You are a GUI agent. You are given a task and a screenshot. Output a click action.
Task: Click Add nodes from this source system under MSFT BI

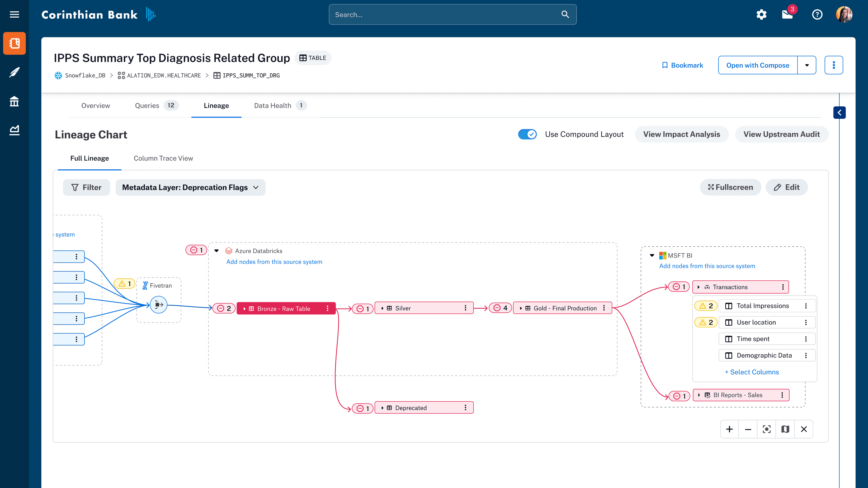click(x=707, y=266)
